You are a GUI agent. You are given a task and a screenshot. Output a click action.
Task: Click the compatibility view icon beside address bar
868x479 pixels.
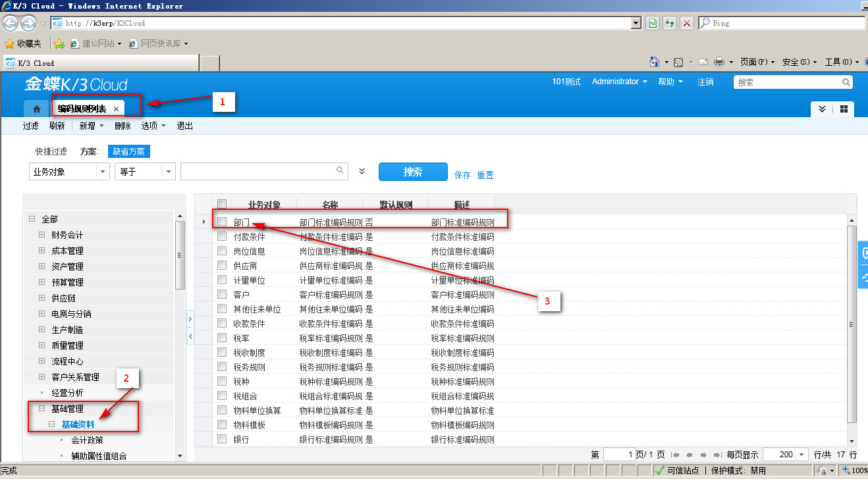coord(652,23)
